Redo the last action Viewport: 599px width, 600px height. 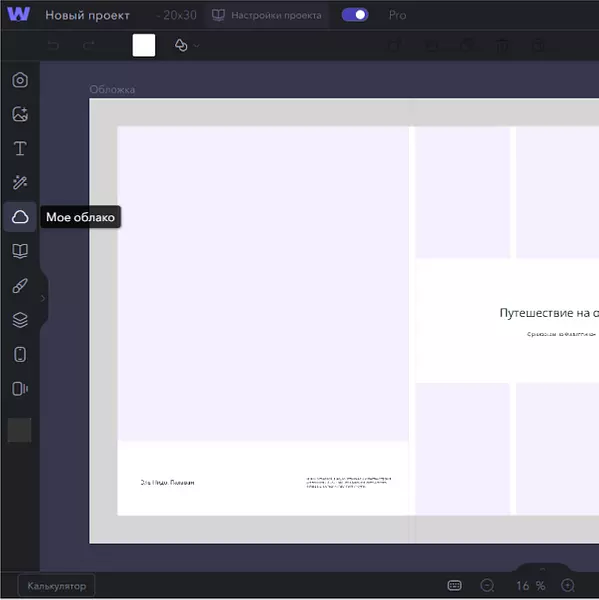coord(89,46)
